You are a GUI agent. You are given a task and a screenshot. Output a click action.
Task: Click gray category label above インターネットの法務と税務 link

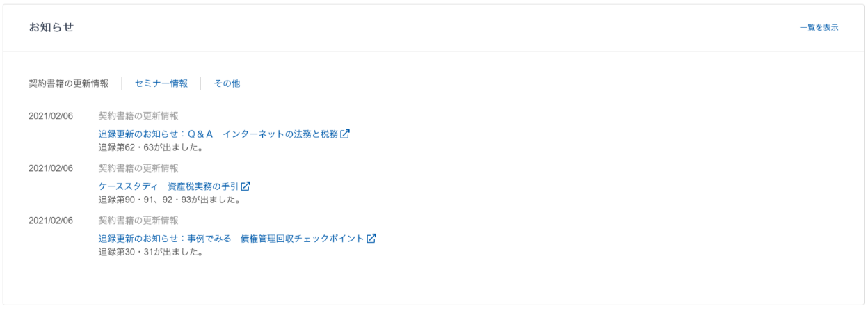tap(138, 116)
